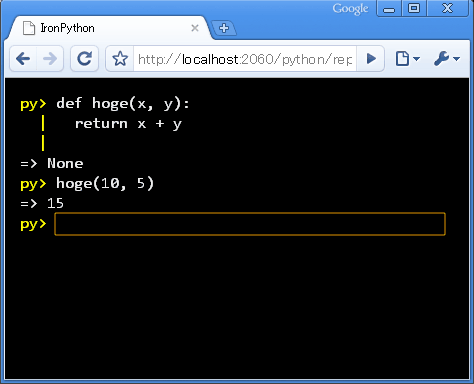
Task: Open the wrench tools menu
Action: tap(446, 59)
